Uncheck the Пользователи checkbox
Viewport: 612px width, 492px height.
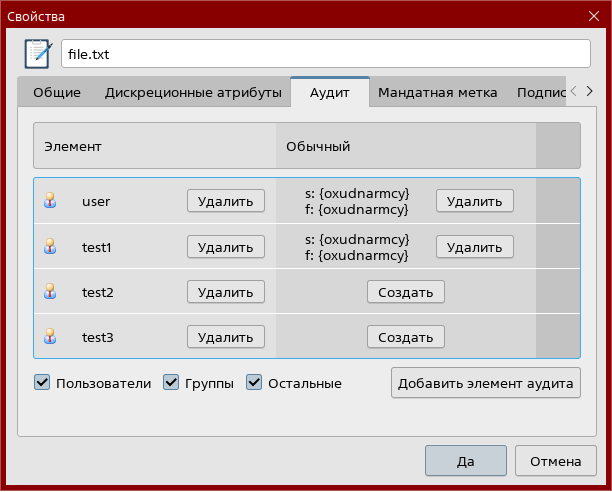pyautogui.click(x=42, y=382)
